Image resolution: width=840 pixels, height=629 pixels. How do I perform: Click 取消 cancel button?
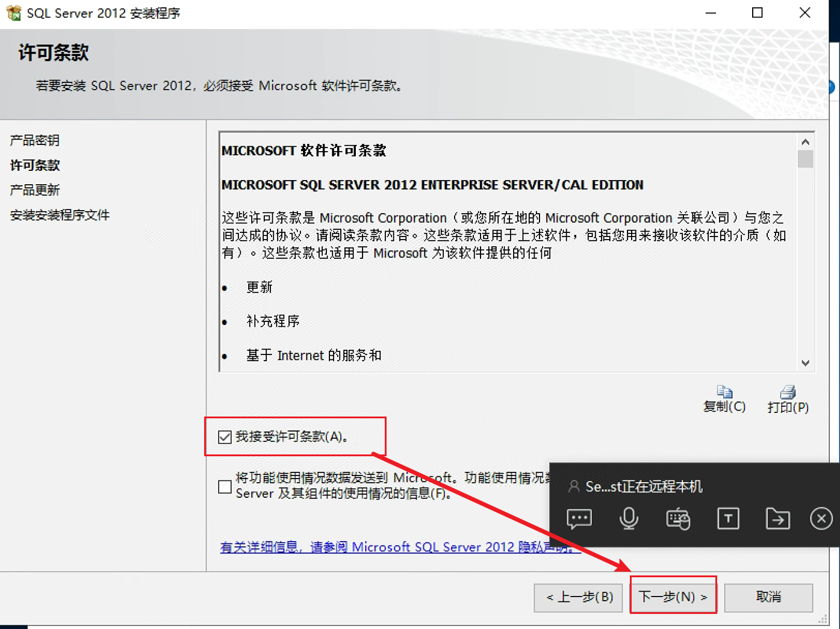pos(768,597)
